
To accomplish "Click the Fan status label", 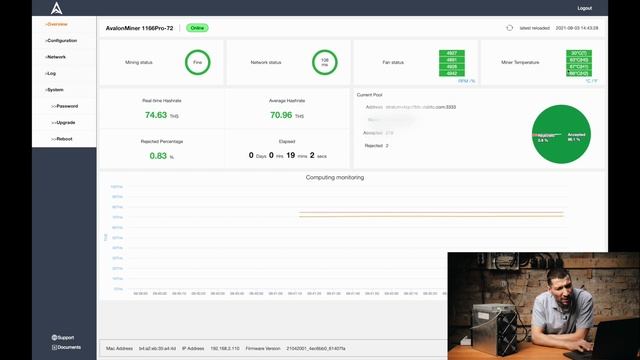I will [x=393, y=62].
